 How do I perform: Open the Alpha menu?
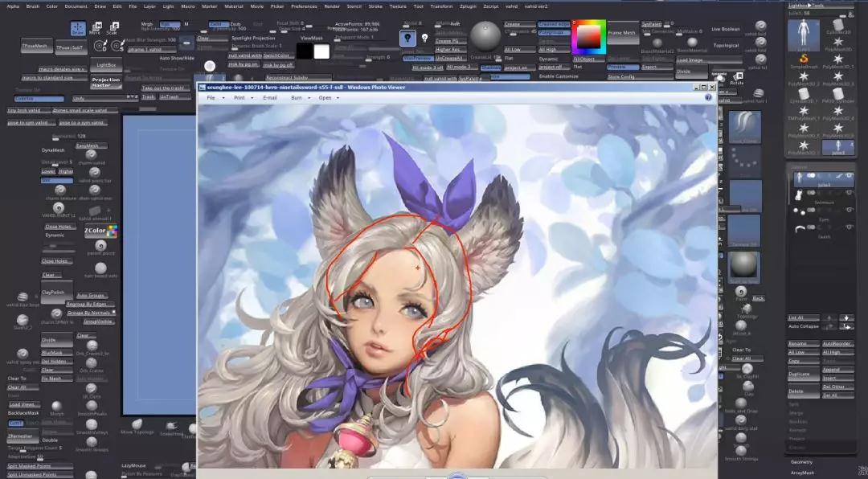(14, 6)
